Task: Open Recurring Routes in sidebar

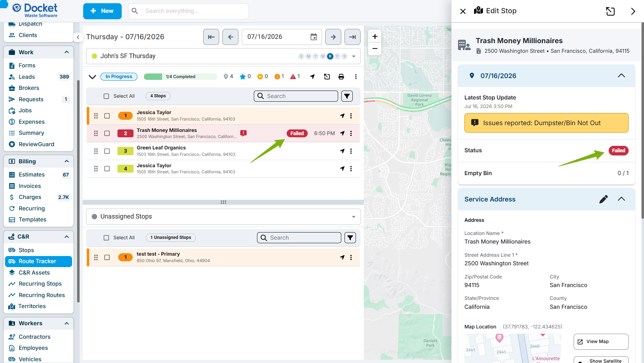Action: [x=42, y=295]
